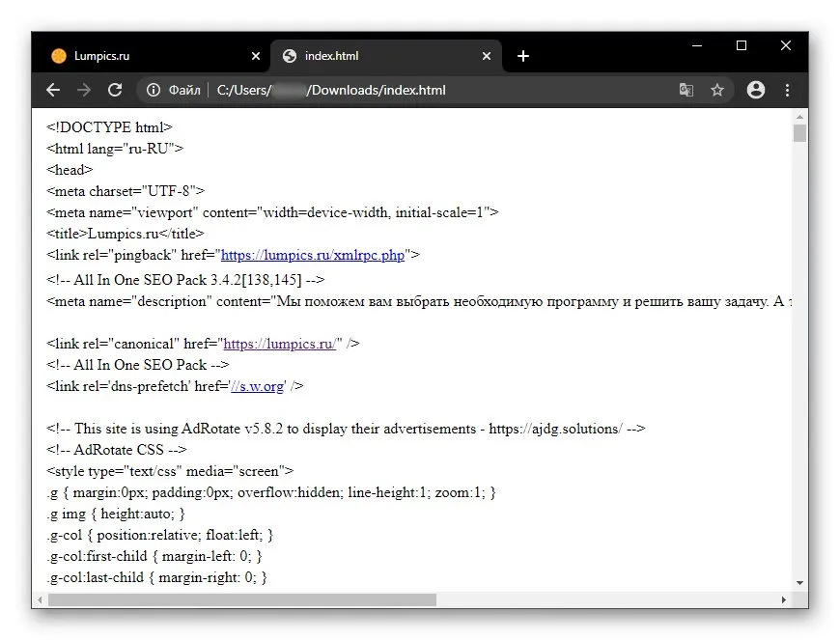
Task: Click the horizontal scrollbar right arrow
Action: [x=783, y=599]
